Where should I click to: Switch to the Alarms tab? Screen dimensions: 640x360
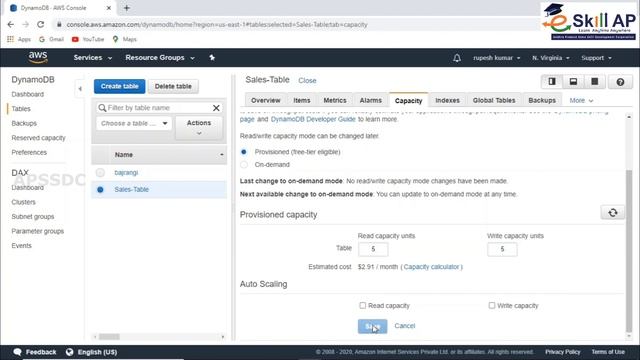coord(371,100)
